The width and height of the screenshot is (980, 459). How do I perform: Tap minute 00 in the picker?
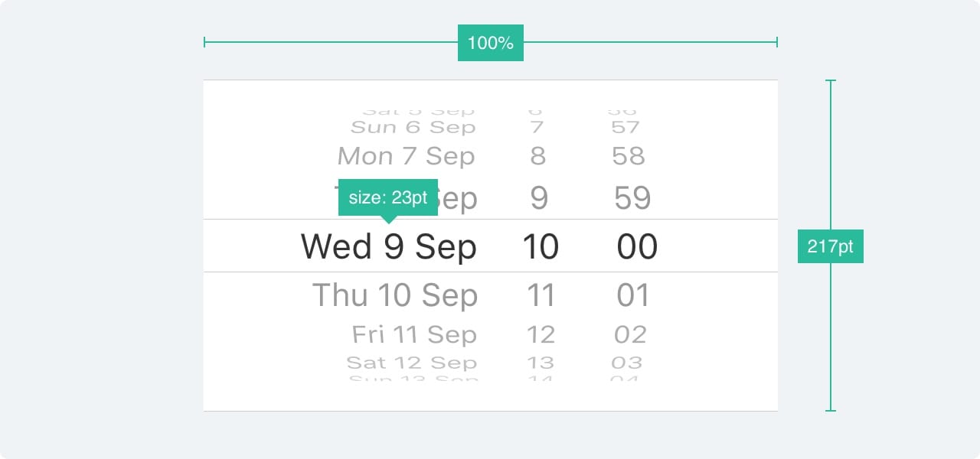click(x=636, y=247)
